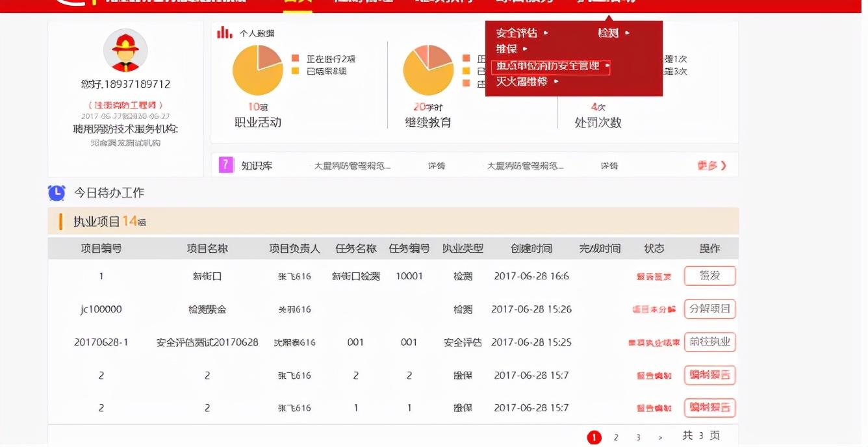The image size is (868, 447).
Task: Click the 执业项目14项 section header
Action: (x=393, y=222)
